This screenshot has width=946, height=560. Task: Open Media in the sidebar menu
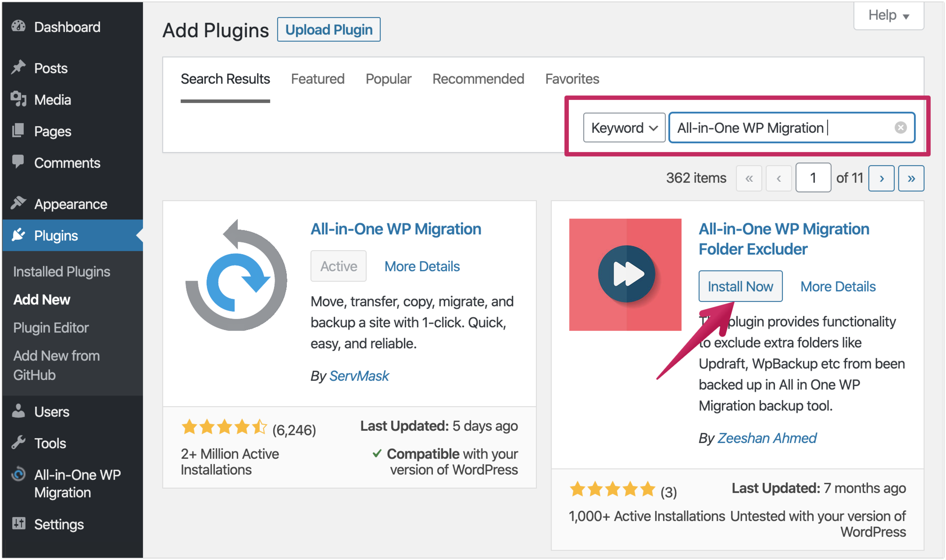click(x=73, y=100)
